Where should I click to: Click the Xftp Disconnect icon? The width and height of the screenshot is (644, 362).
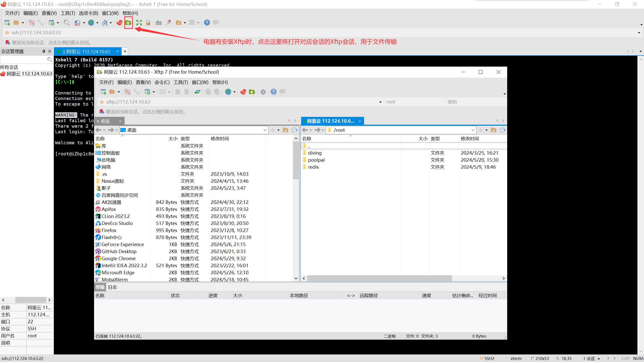(x=128, y=92)
